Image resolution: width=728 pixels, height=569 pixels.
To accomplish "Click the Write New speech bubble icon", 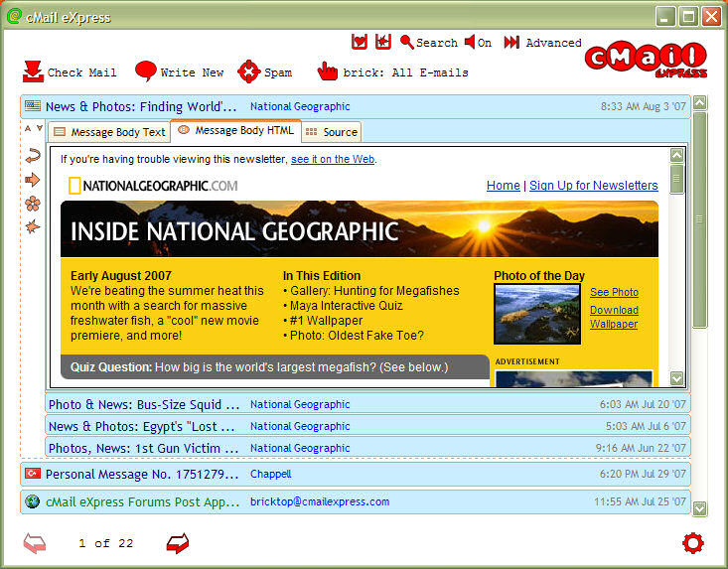I will pos(146,71).
